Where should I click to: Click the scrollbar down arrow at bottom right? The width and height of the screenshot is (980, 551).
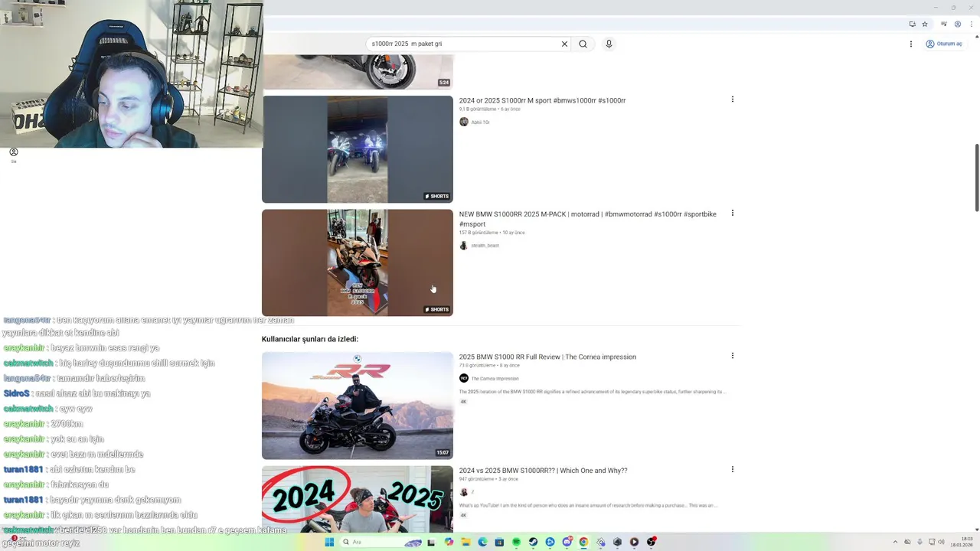[x=976, y=529]
